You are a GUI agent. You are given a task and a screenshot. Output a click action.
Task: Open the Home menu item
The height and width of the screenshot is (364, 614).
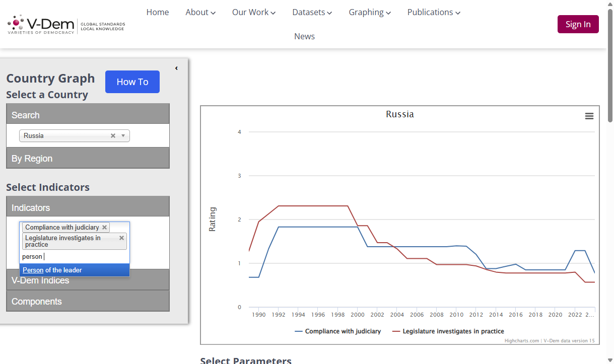[x=158, y=12]
